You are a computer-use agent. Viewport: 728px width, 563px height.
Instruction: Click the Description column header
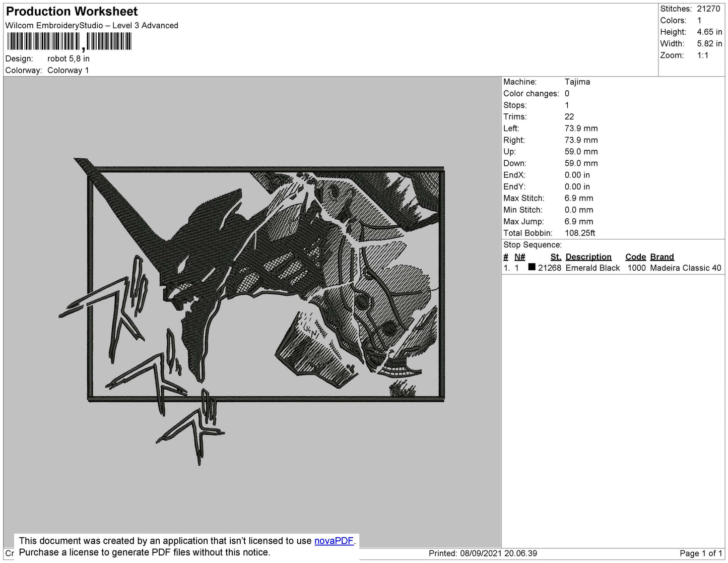[x=588, y=257]
